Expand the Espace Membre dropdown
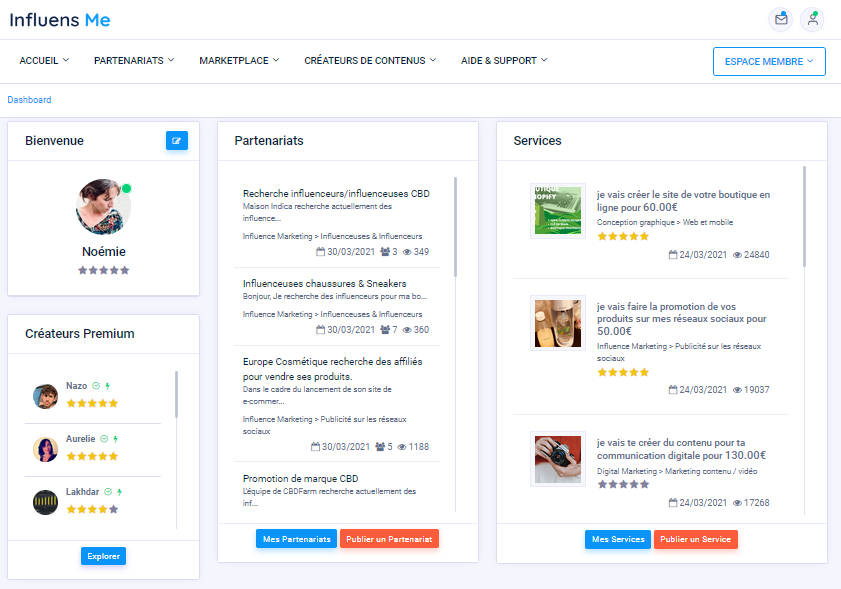The width and height of the screenshot is (841, 589). (768, 61)
